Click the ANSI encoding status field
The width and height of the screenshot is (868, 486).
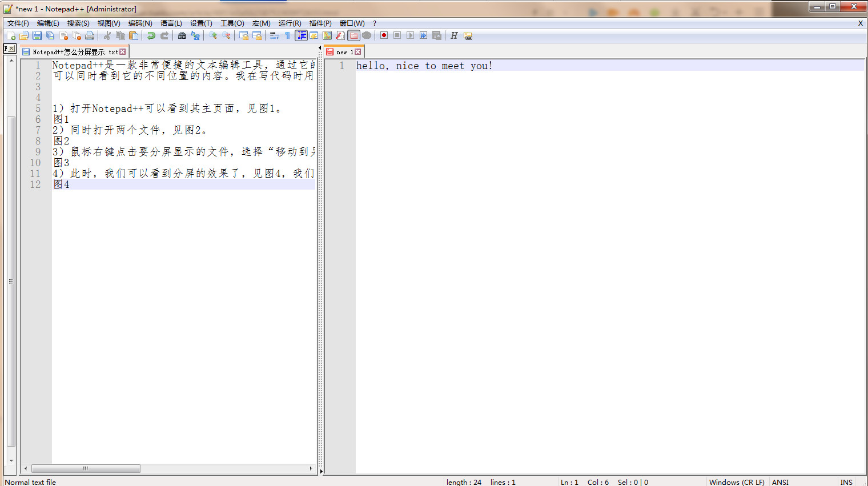780,482
